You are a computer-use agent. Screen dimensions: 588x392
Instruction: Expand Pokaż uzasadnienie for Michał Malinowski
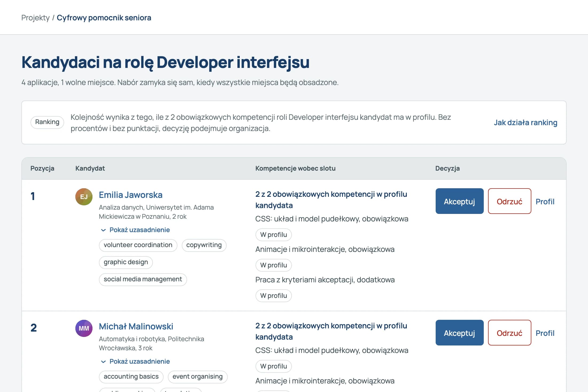tap(135, 362)
